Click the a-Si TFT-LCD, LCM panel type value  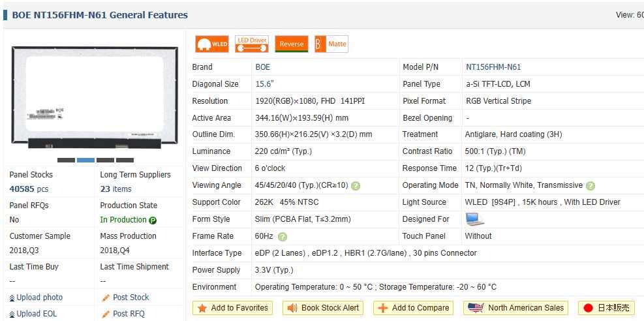(498, 84)
